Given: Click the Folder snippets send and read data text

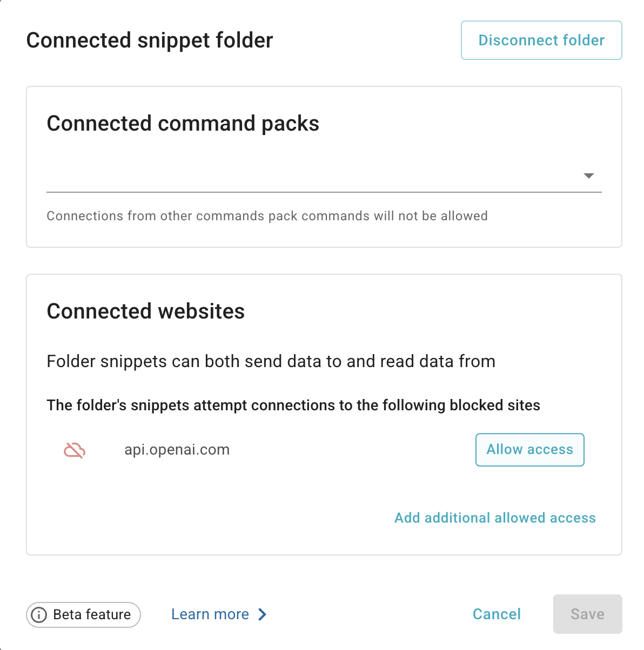Looking at the screenshot, I should [x=271, y=361].
